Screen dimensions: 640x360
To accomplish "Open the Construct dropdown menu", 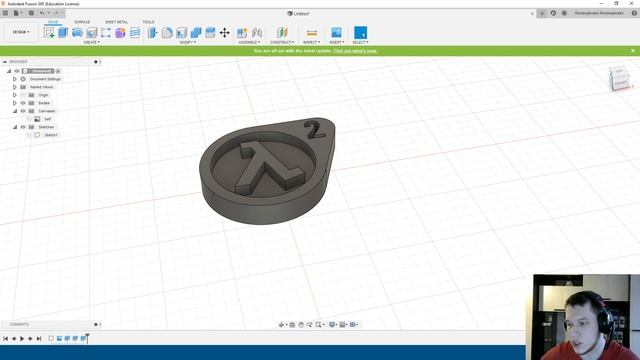I will click(282, 42).
